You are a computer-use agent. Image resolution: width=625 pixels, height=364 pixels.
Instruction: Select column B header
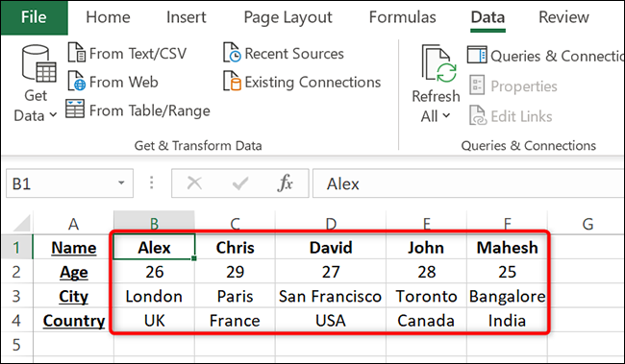[x=154, y=222]
